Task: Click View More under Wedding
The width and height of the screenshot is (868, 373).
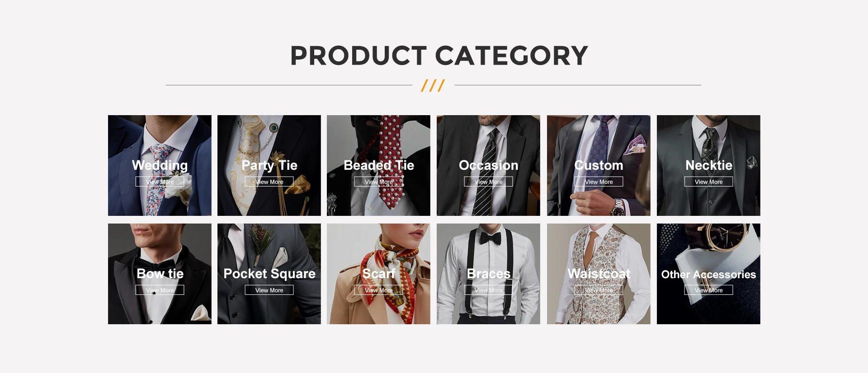Action: (160, 182)
